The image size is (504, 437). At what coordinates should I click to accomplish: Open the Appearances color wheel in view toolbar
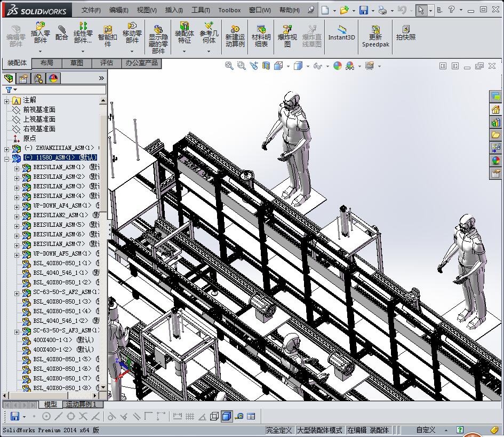coord(337,66)
